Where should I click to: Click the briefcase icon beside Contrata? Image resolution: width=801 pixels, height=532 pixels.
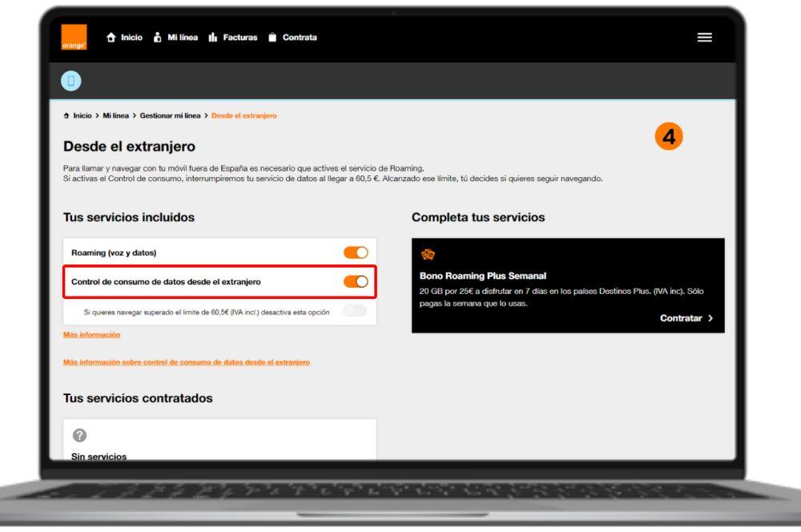point(273,37)
